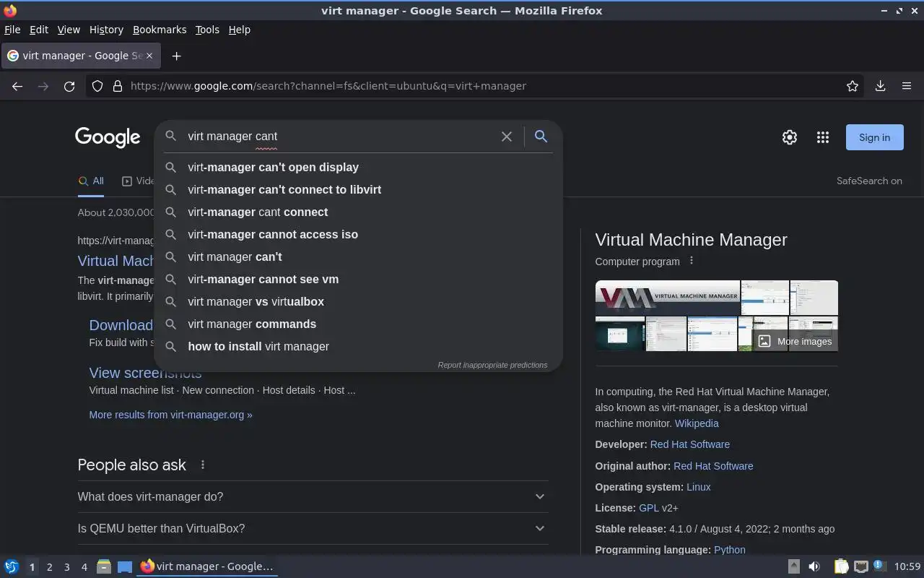Expand 'Is QEMU better than VirtualBox?' question
924x578 pixels.
tap(313, 528)
